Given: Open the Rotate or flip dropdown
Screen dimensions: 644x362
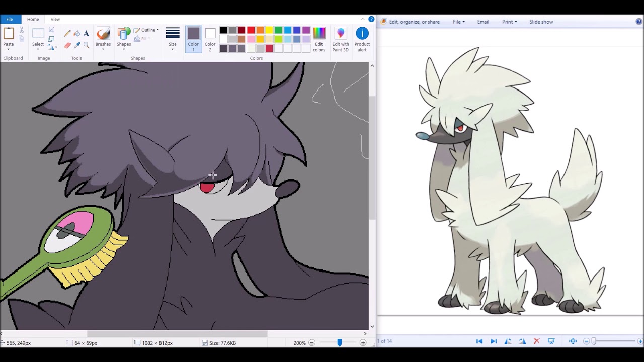Looking at the screenshot, I should (x=52, y=47).
